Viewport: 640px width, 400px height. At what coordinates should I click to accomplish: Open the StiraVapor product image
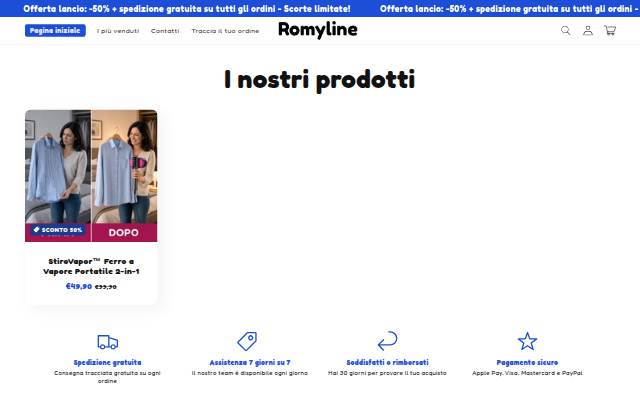tap(91, 176)
